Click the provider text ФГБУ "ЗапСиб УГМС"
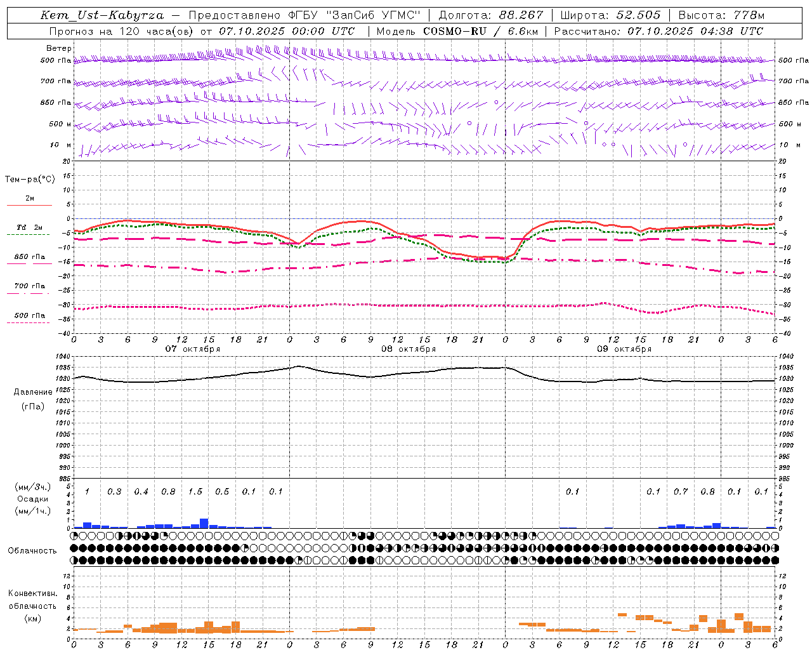The width and height of the screenshot is (812, 650). coord(355,15)
